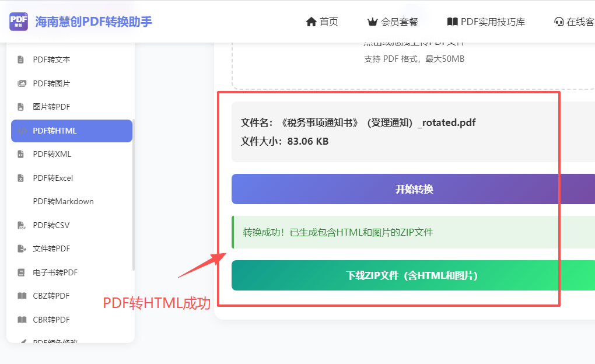Select PDF转文本 in the sidebar
Viewport: 595px width, 364px height.
72,60
